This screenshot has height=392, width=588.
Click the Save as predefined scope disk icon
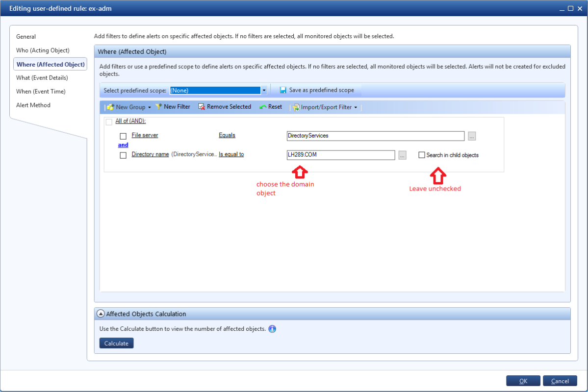[283, 90]
